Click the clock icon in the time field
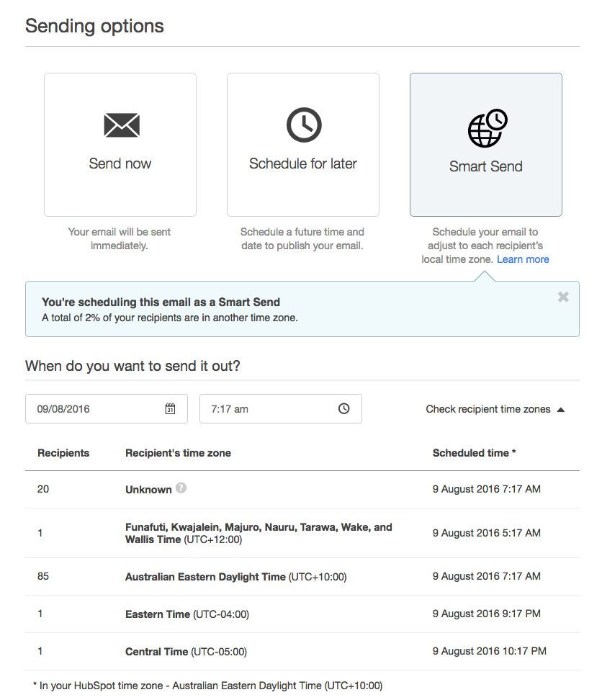 (x=344, y=408)
